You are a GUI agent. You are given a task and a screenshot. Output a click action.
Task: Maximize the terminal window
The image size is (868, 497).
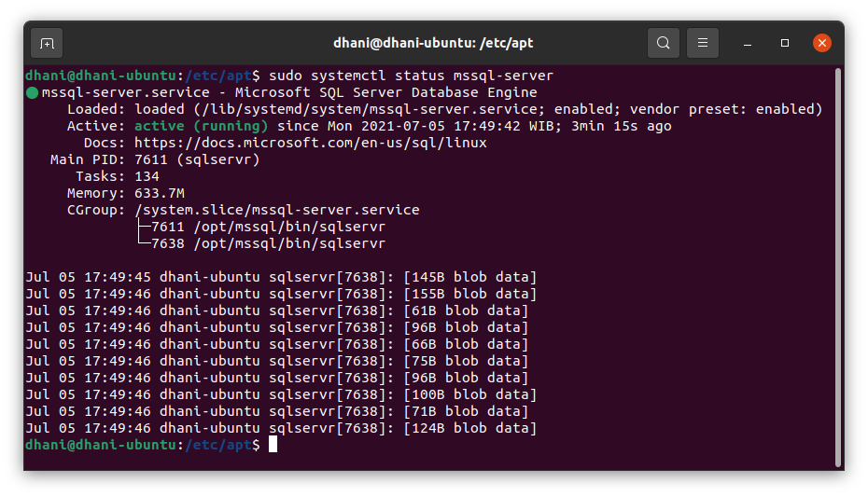point(784,43)
